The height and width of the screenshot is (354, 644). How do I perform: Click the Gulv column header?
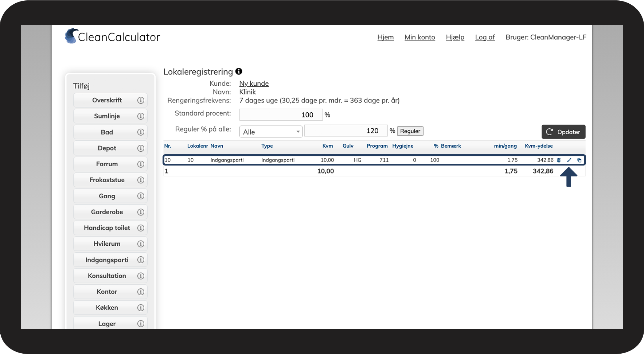click(348, 146)
